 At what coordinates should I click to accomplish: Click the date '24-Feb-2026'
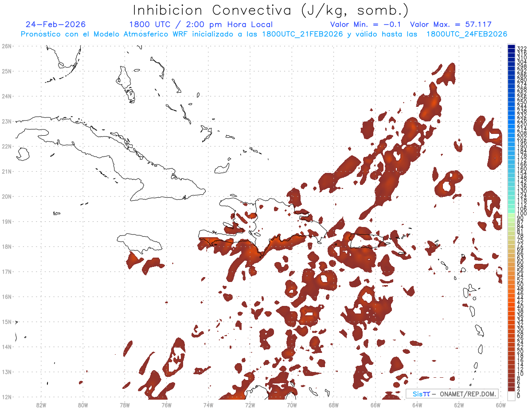tap(56, 24)
